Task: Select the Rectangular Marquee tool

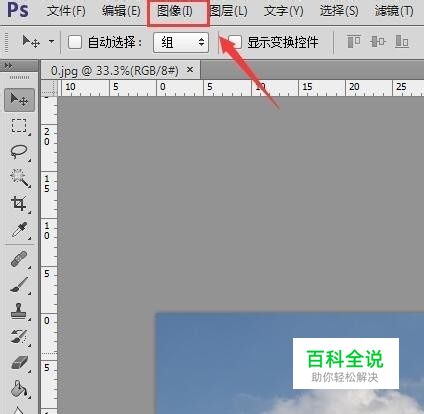Action: pos(19,126)
